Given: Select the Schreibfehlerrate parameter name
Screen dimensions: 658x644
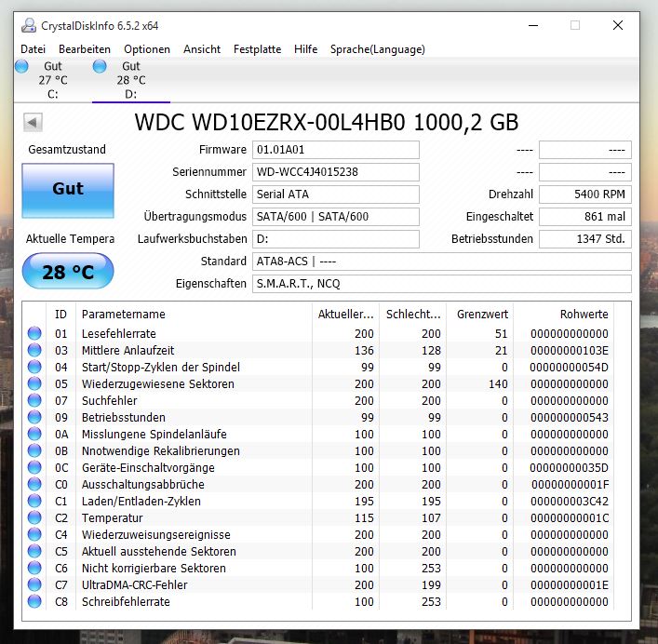Looking at the screenshot, I should tap(126, 601).
